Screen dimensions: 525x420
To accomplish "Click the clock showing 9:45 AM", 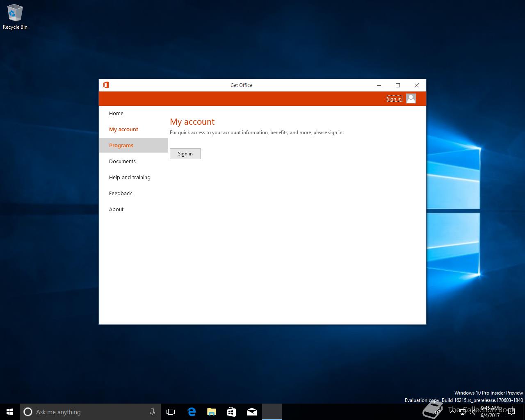I will (490, 412).
